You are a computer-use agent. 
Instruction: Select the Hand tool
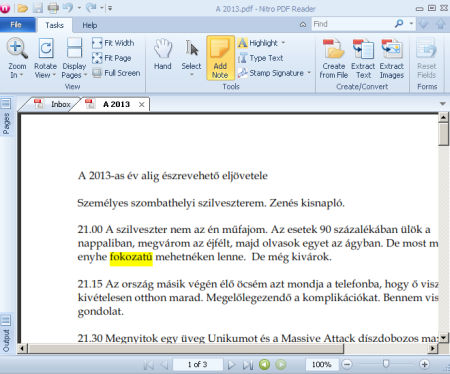163,54
